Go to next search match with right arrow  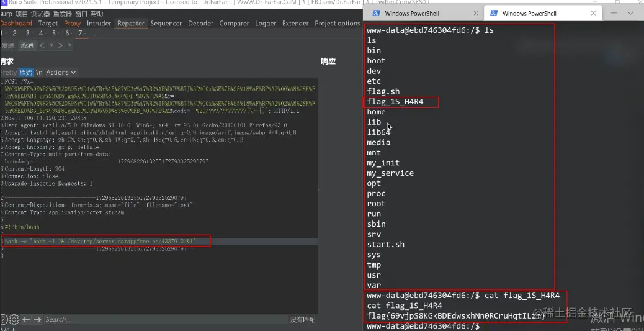pyautogui.click(x=37, y=319)
